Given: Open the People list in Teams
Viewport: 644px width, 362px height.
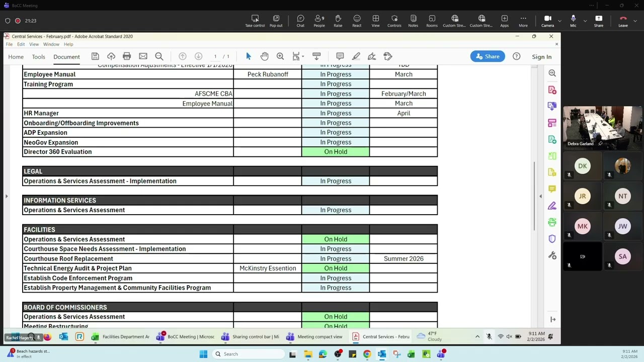Looking at the screenshot, I should (319, 21).
